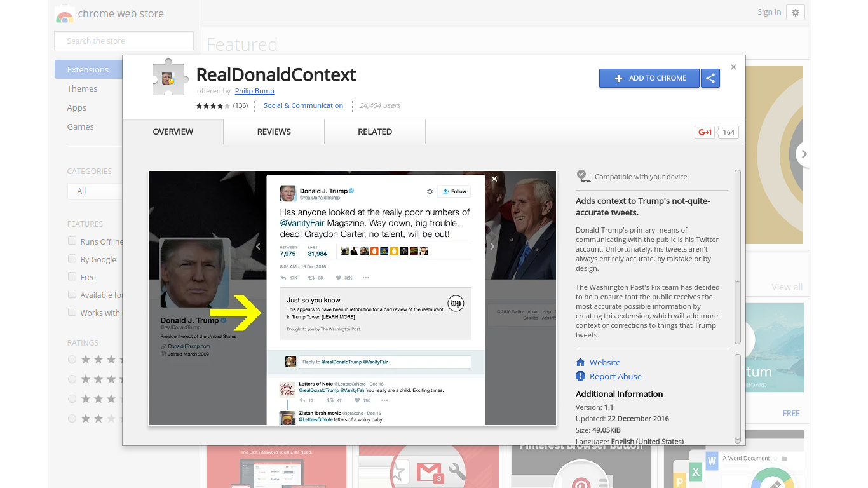Open the settings gear menu

tap(795, 12)
